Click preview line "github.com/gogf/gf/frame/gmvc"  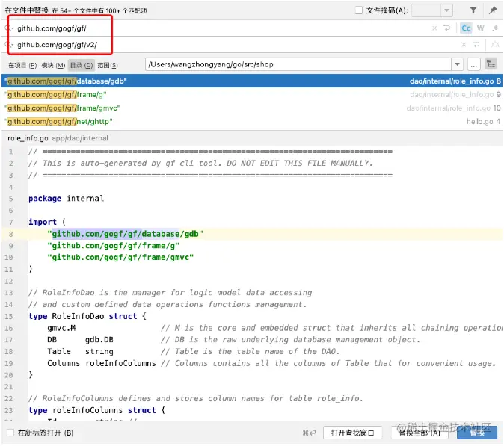120,258
